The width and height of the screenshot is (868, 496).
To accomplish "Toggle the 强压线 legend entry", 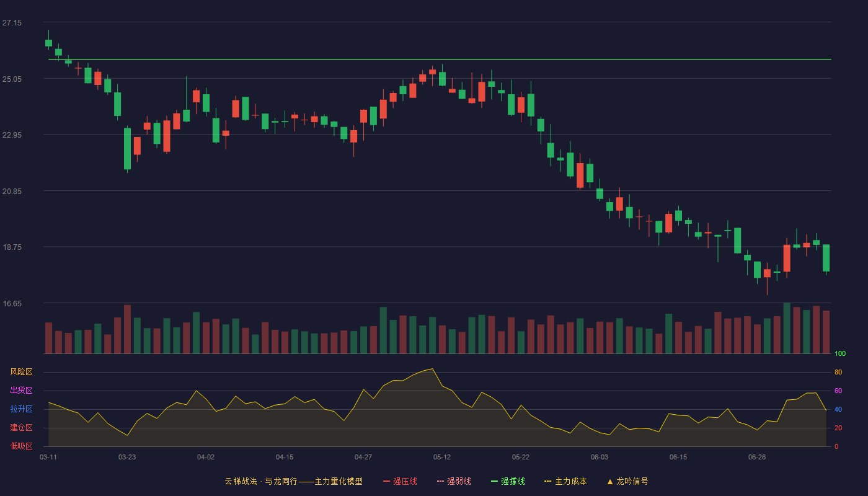I will point(400,481).
